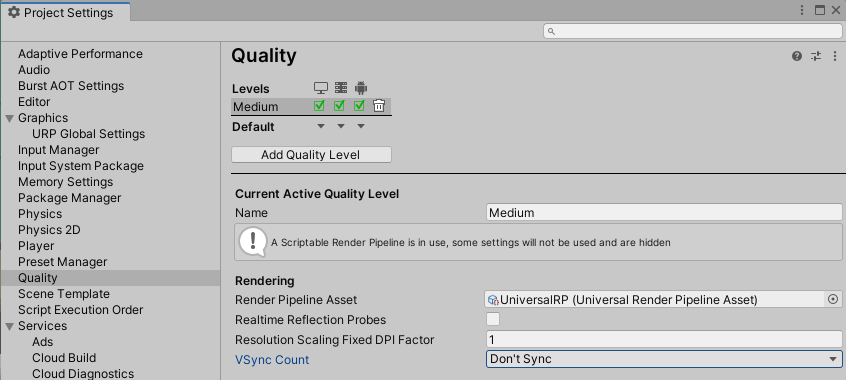846x380 pixels.
Task: Open Input Manager settings
Action: coord(58,150)
